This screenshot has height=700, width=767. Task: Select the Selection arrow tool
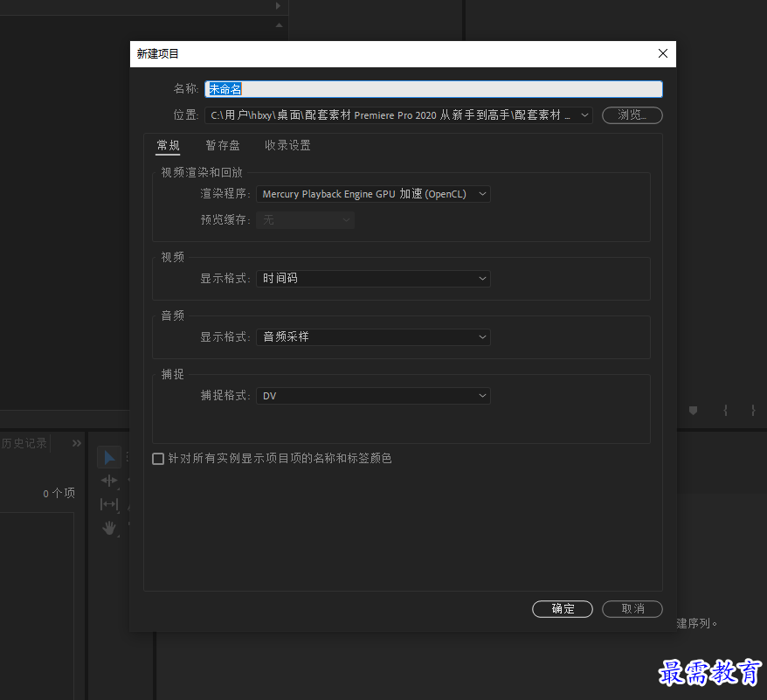pos(109,458)
